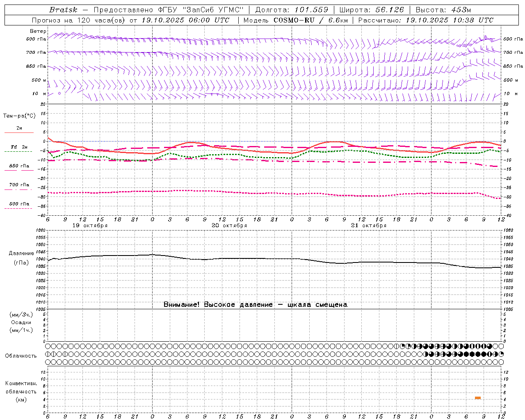The height and width of the screenshot is (420, 525).
Task: Click the 'Долгота: 101.559' longitude value
Action: (x=292, y=10)
